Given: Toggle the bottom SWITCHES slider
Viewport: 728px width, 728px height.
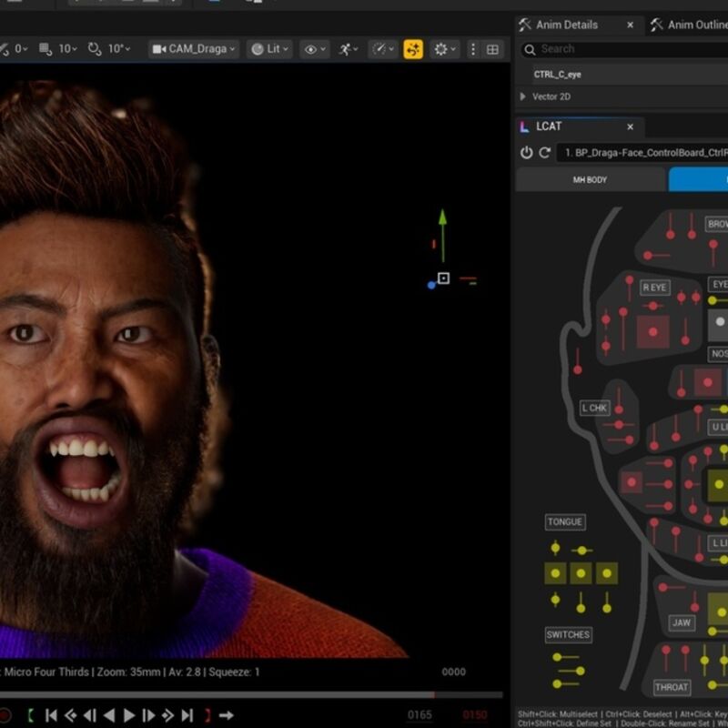Looking at the screenshot, I should point(565,683).
